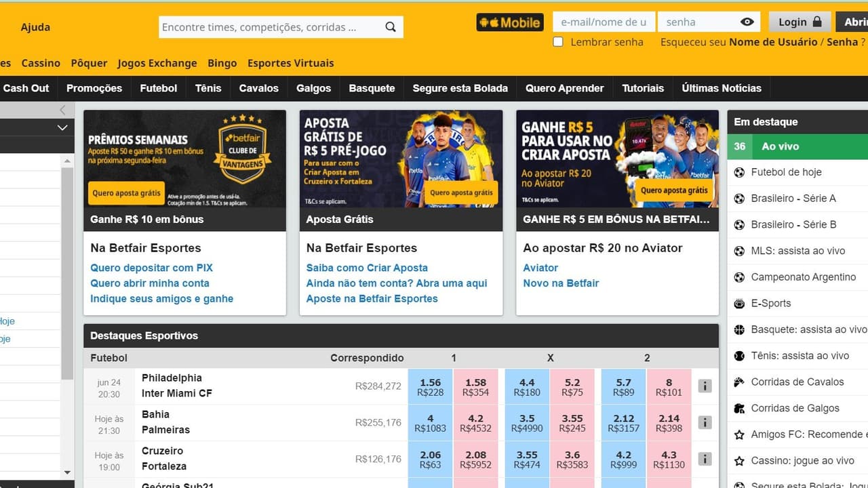Select Basquete in the navigation bar
Viewport: 868px width, 488px height.
coord(372,88)
